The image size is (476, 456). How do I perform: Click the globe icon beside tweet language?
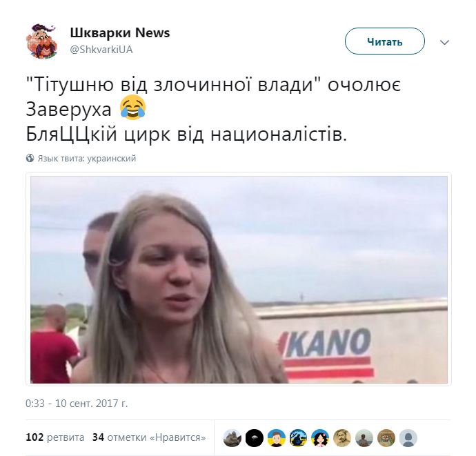[30, 158]
